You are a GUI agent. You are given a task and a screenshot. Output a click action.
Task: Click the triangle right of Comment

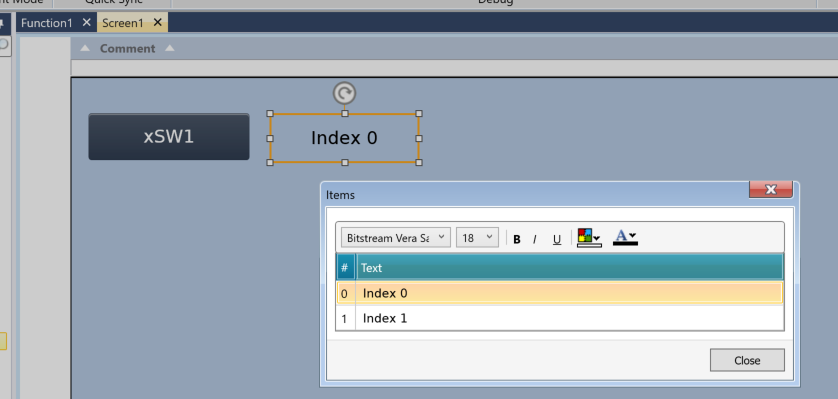(x=169, y=48)
